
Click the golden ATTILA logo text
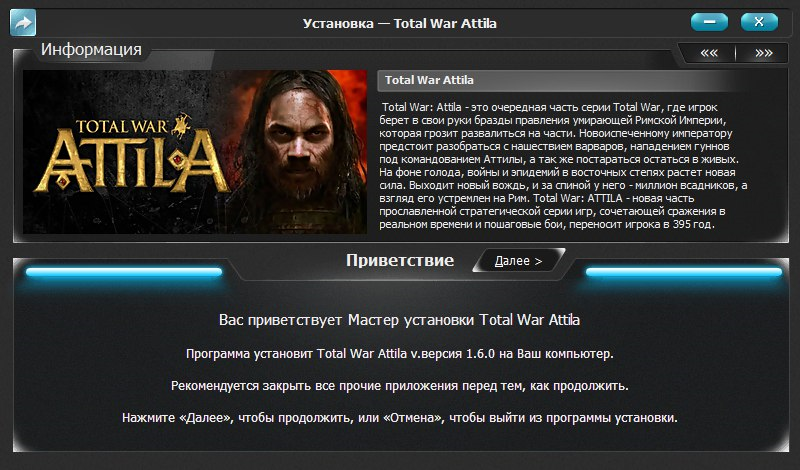[132, 162]
